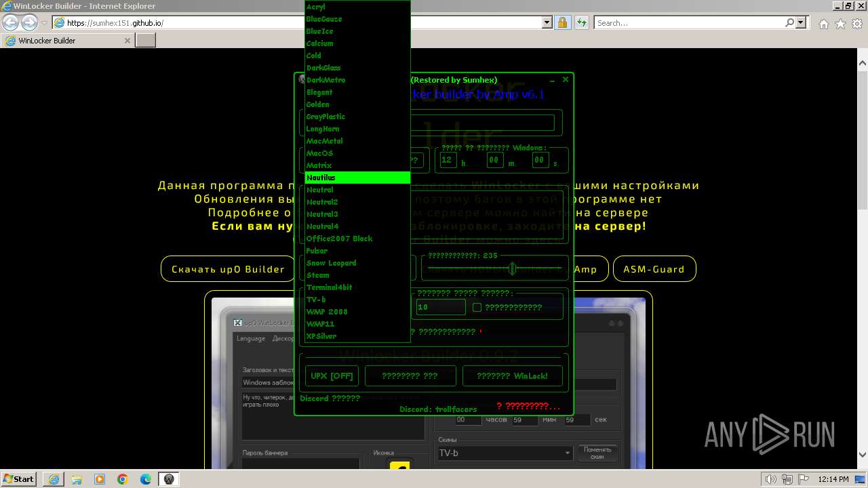The height and width of the screenshot is (488, 868).
Task: Choose the MacMetal skin entry
Action: pos(357,141)
